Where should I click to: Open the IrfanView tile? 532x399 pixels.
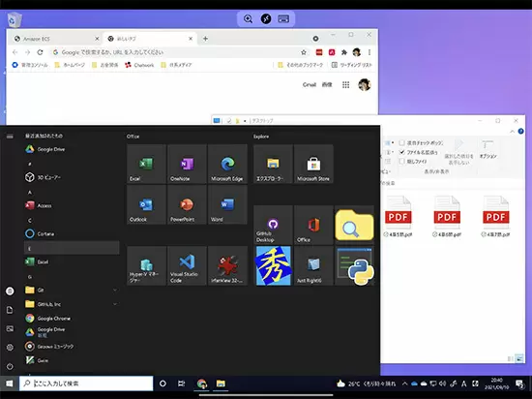pyautogui.click(x=227, y=265)
